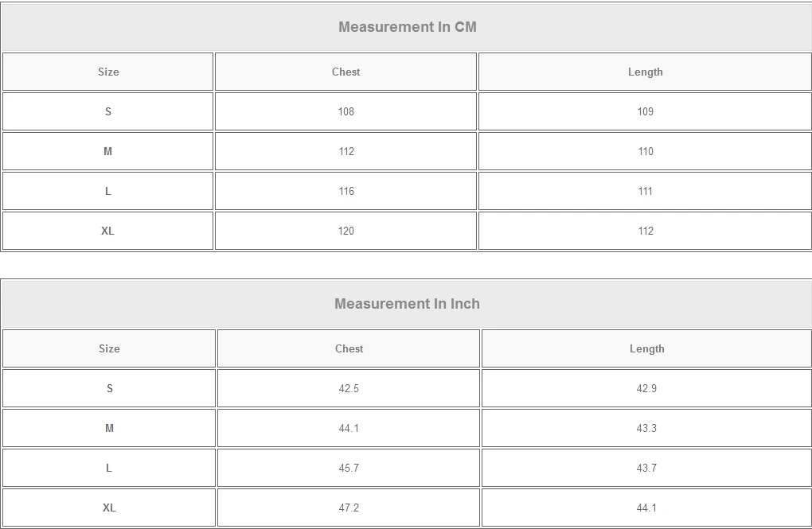Screen dimensions: 812x529
Task: Click the Chest header in the Inch table
Action: click(349, 348)
